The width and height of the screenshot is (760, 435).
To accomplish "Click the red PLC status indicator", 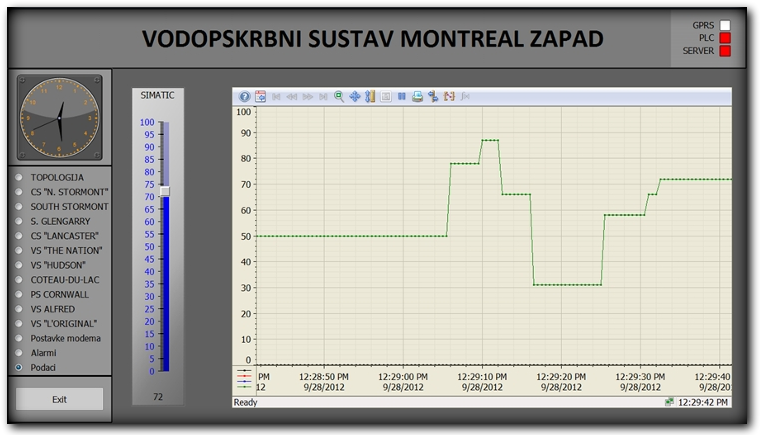I will click(x=725, y=38).
